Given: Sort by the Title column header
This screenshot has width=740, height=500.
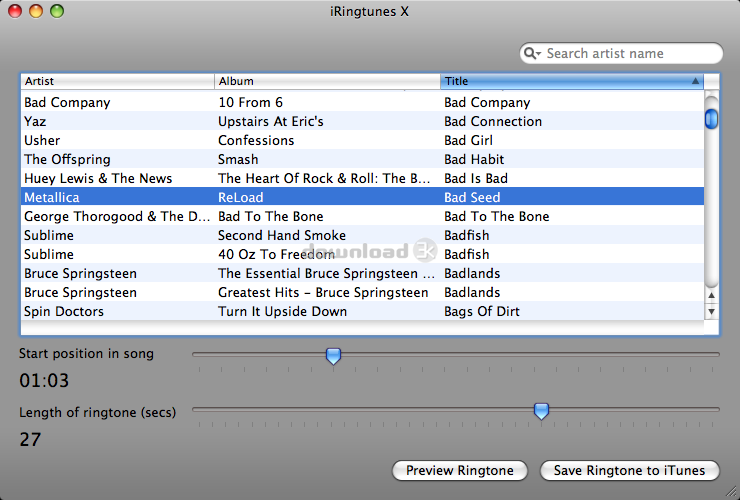Looking at the screenshot, I should (572, 81).
